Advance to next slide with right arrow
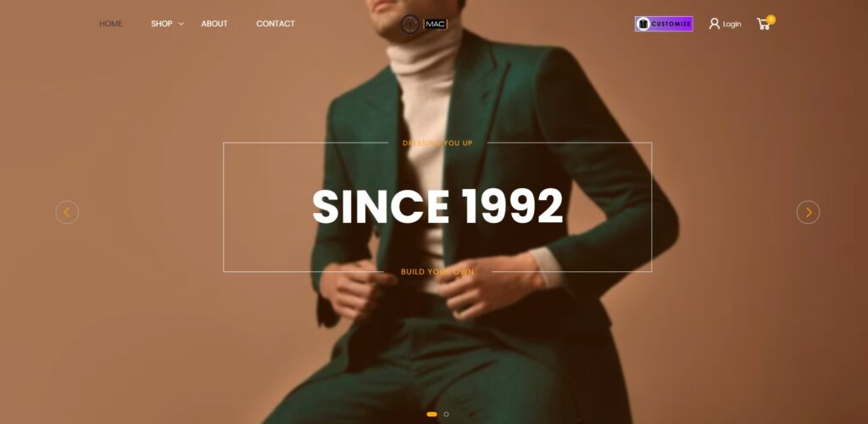This screenshot has width=868, height=424. pos(808,212)
